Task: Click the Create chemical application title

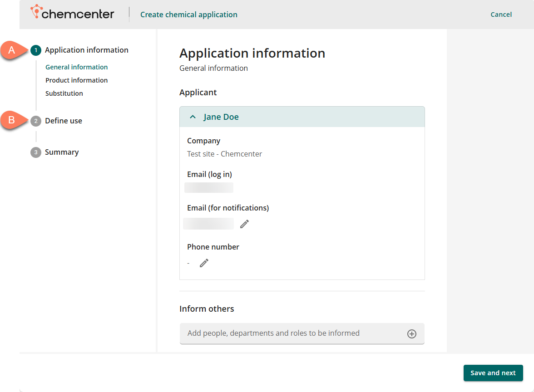Action: 188,15
